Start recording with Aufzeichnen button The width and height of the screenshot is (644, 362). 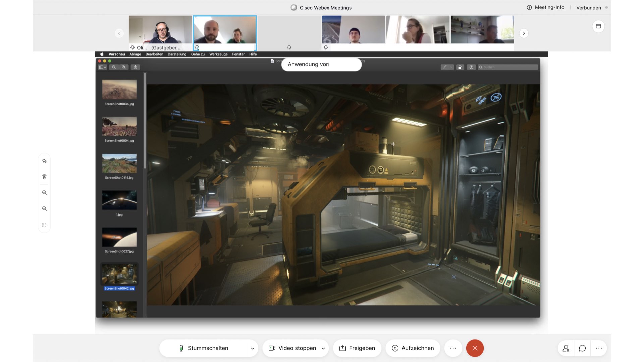pyautogui.click(x=413, y=348)
